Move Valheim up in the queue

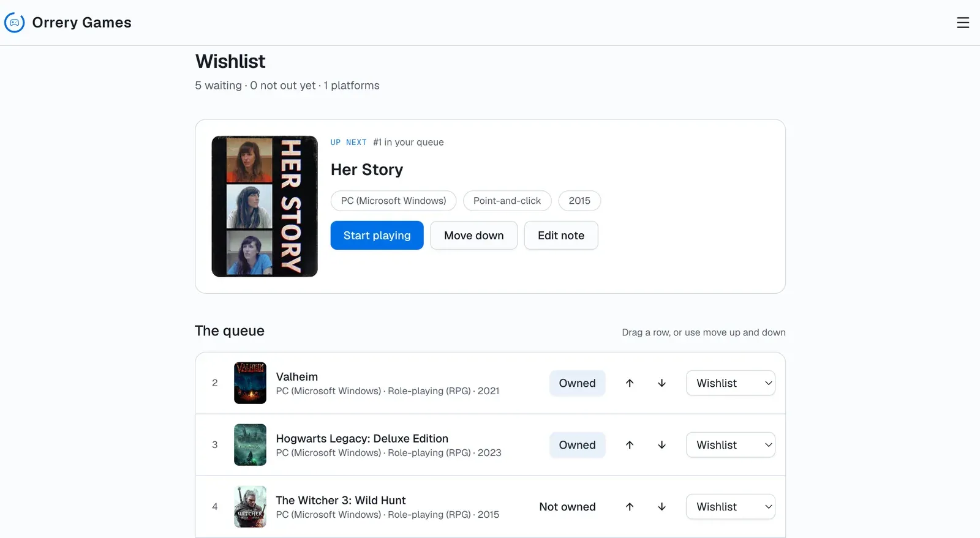630,383
